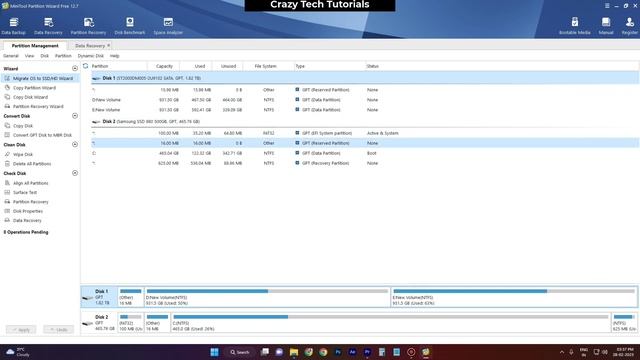The height and width of the screenshot is (360, 640).
Task: Collapse the Check Disk section
Action: (x=75, y=173)
